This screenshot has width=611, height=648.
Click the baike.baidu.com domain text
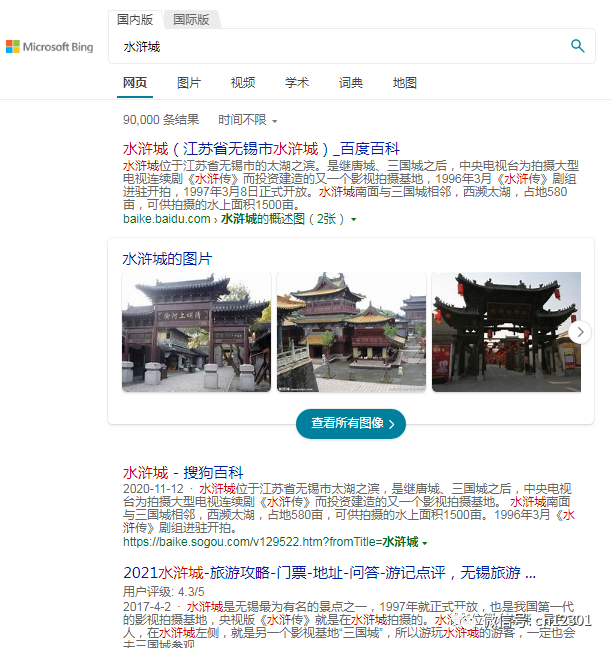pos(167,219)
